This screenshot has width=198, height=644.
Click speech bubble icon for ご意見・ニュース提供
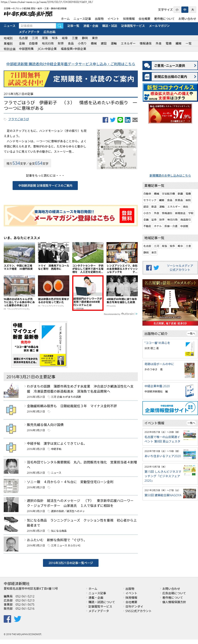coord(147,65)
